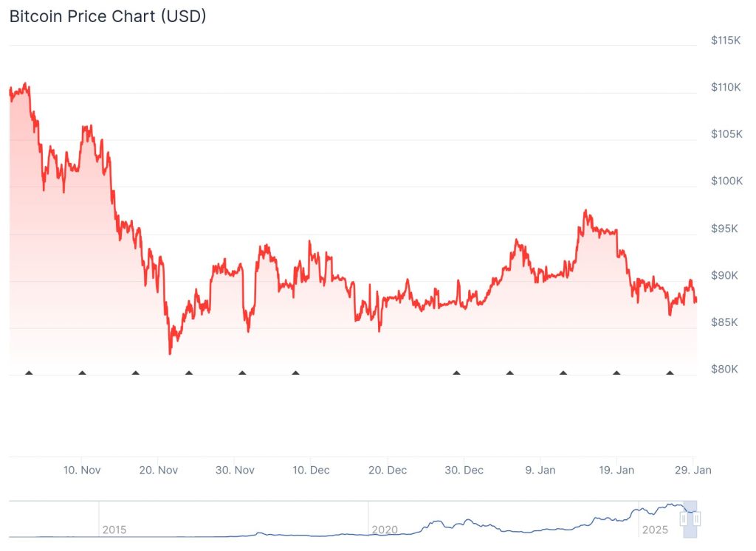The image size is (756, 551).
Task: Click the $100K y-axis label
Action: tap(725, 181)
